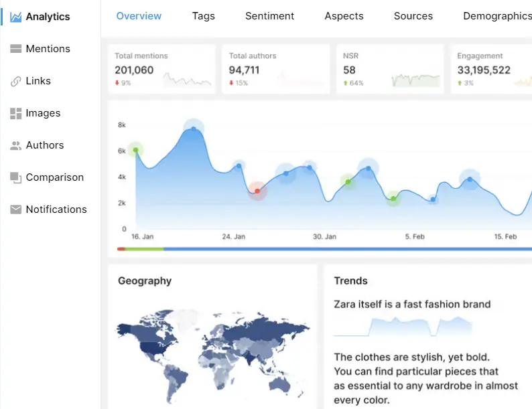532x409 pixels.
Task: Click the Comparison squares icon
Action: pyautogui.click(x=16, y=177)
